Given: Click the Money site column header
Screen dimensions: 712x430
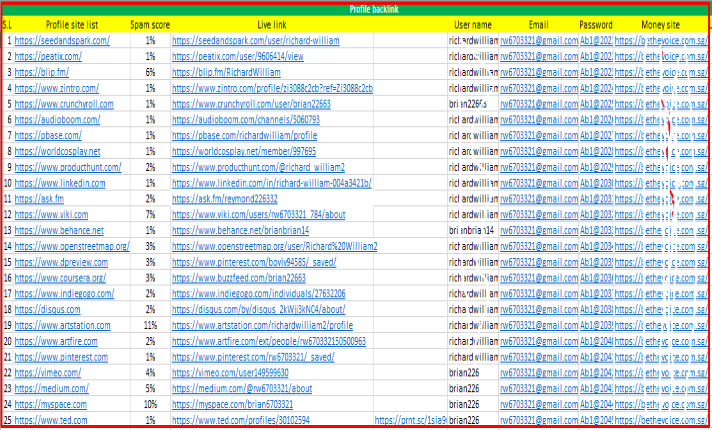Looking at the screenshot, I should point(661,23).
